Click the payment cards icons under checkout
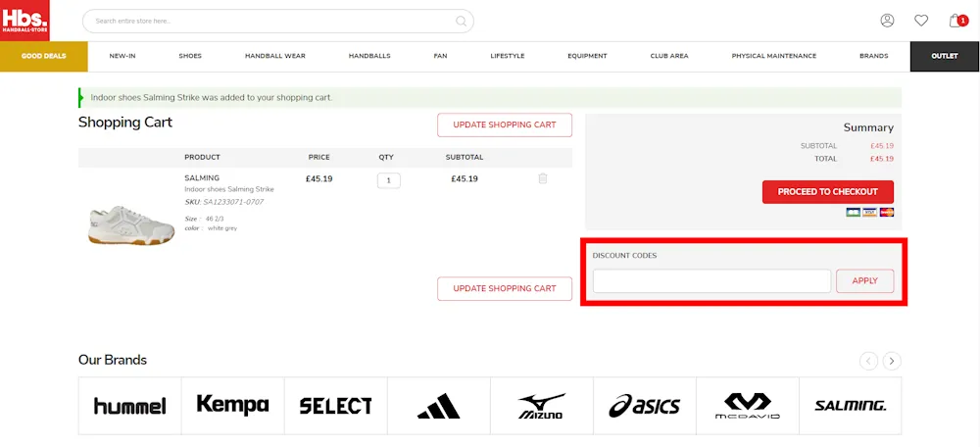This screenshot has width=980, height=447. click(869, 213)
